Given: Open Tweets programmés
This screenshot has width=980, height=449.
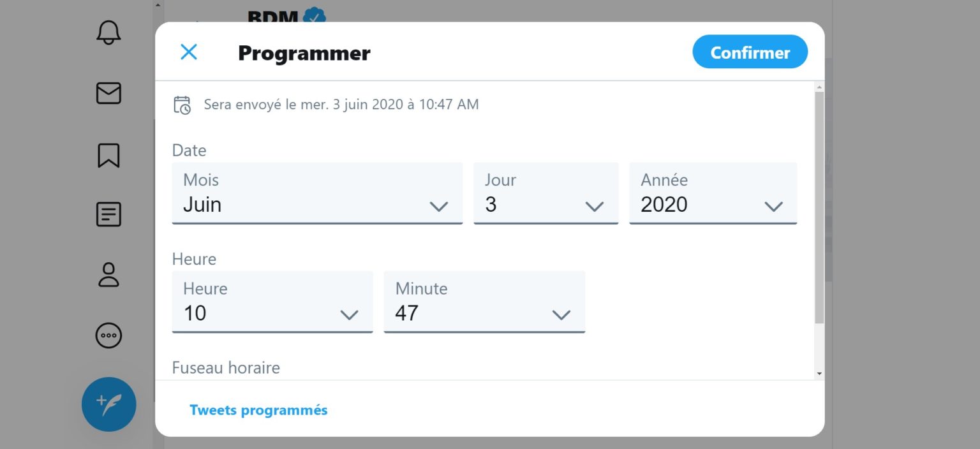Looking at the screenshot, I should (259, 409).
